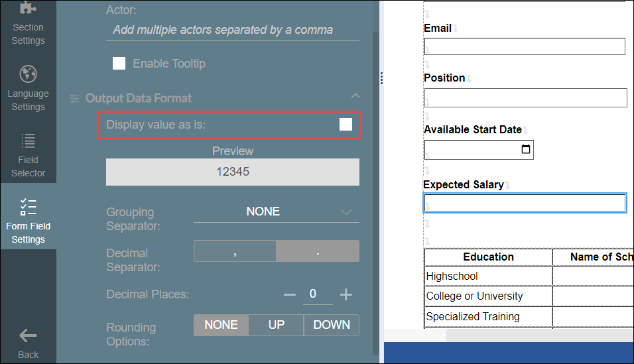Click the Back arrow icon

tap(28, 335)
